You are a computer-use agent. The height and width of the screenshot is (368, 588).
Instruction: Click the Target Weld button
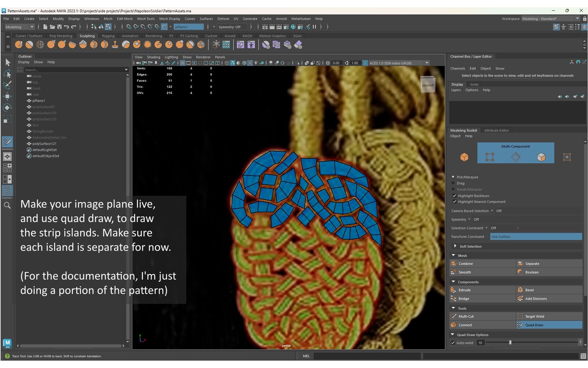[549, 316]
